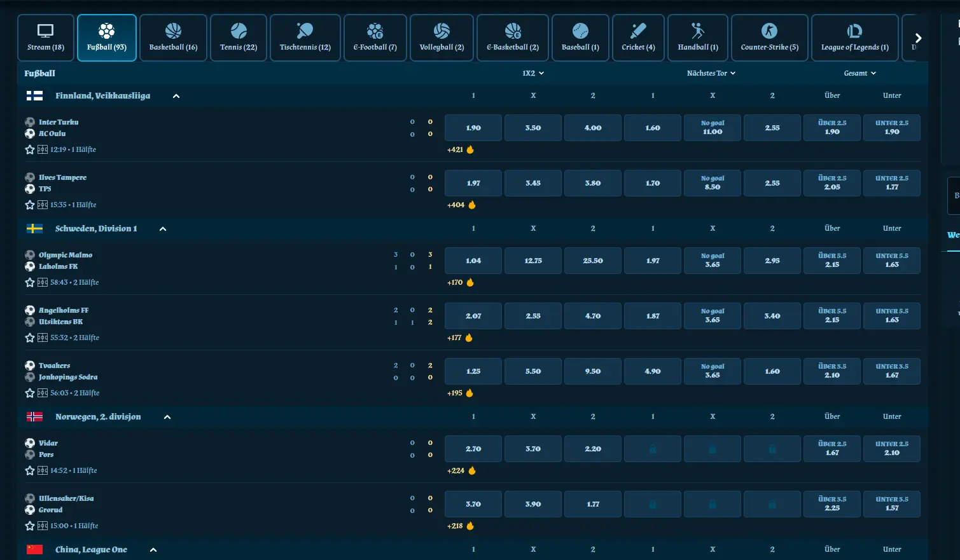The width and height of the screenshot is (960, 560).
Task: Open the Nächstes Tor dropdown
Action: pyautogui.click(x=711, y=73)
